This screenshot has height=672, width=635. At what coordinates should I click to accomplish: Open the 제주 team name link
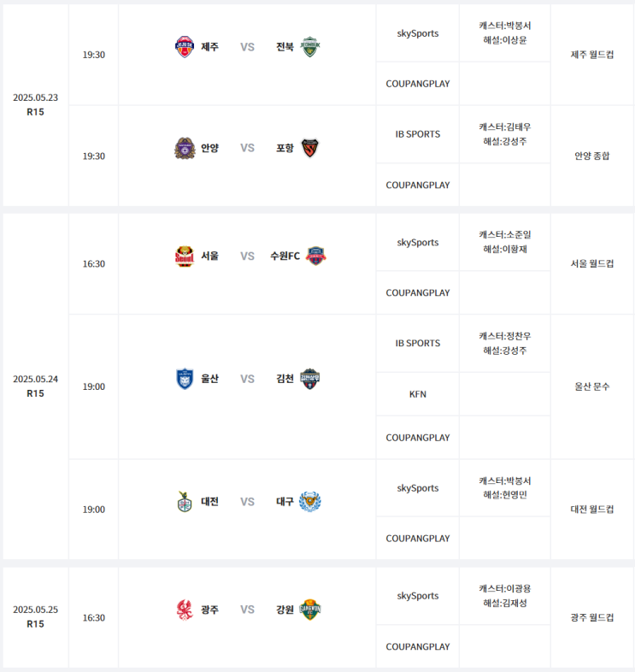tap(210, 47)
